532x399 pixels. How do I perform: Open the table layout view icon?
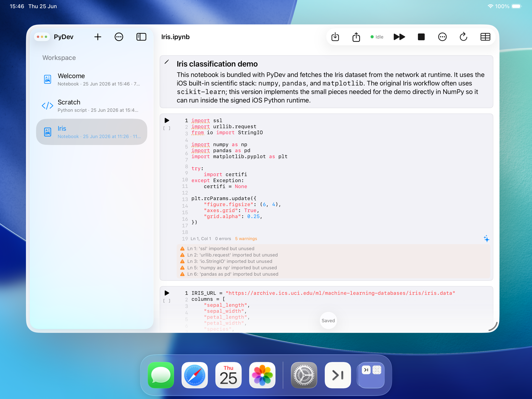(x=485, y=37)
